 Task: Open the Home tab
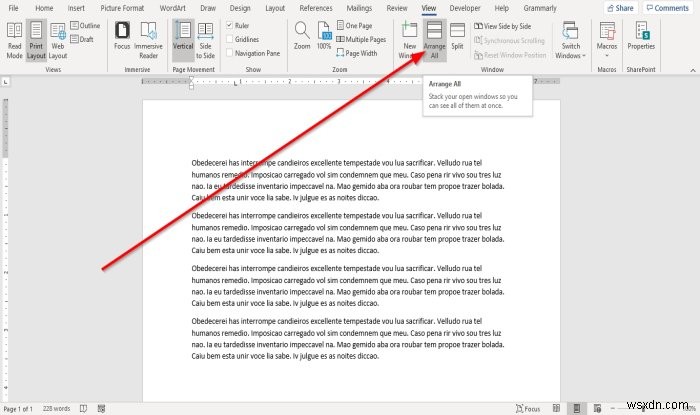pyautogui.click(x=44, y=8)
